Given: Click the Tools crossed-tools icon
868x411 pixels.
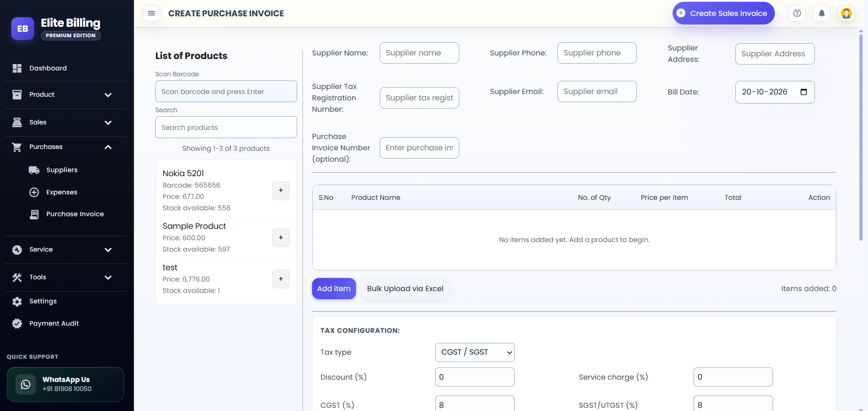Looking at the screenshot, I should click(x=17, y=277).
